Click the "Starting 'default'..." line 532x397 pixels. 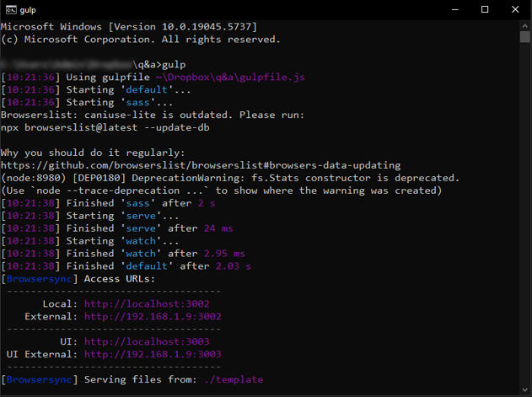pos(95,89)
